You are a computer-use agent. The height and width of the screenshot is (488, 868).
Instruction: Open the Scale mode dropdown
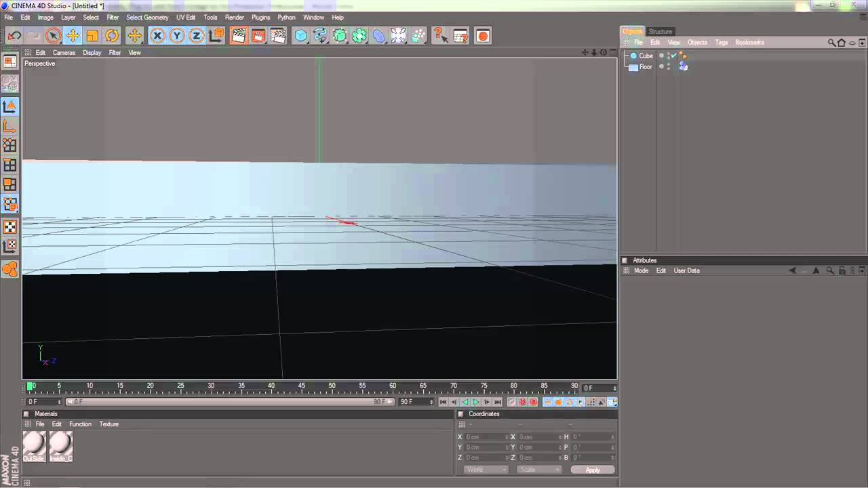(538, 470)
